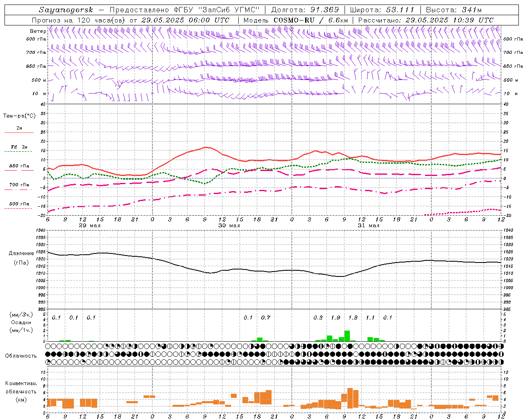Click the '(гПа)' unit label under Давление
The image size is (525, 420).
click(21, 262)
